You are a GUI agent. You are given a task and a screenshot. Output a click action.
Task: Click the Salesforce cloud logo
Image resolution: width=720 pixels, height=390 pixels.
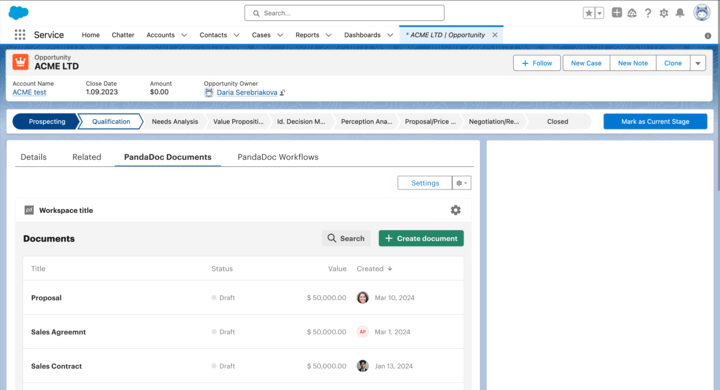click(18, 12)
